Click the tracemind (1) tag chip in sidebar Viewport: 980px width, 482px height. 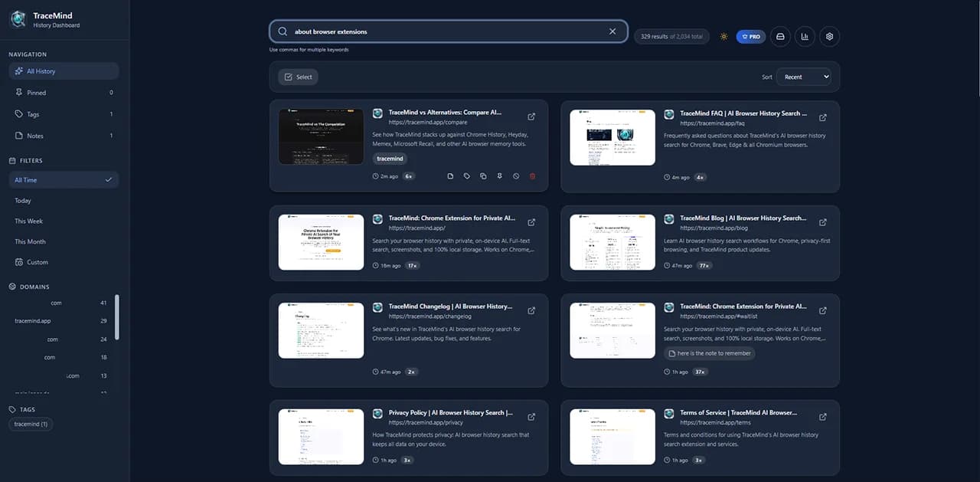coord(31,424)
